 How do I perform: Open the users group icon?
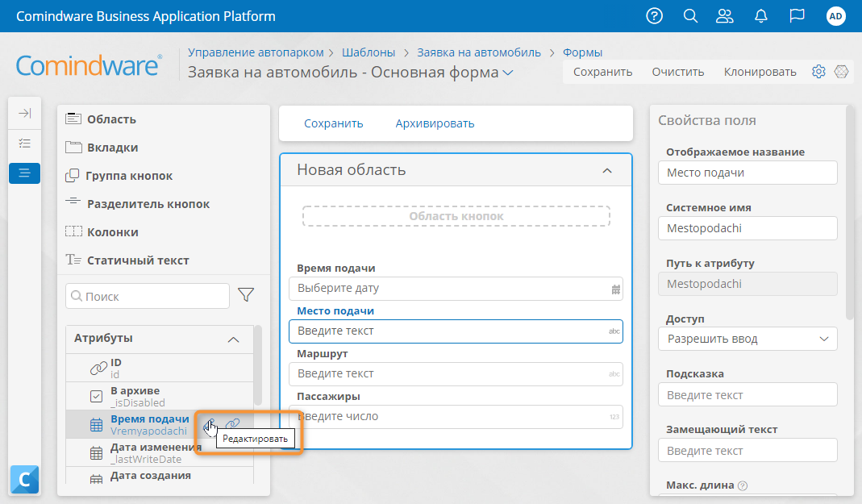pos(725,16)
